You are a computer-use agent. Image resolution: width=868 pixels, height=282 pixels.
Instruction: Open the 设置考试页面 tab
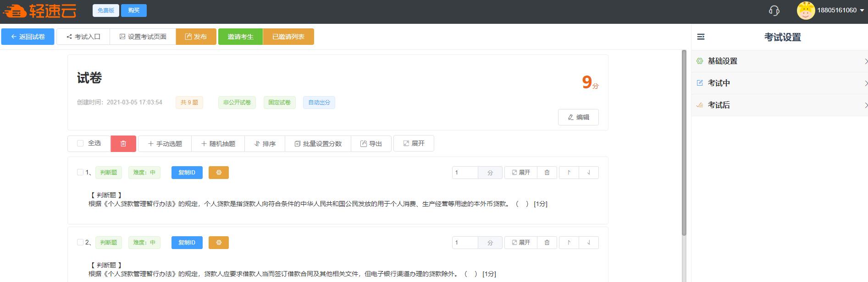[143, 37]
